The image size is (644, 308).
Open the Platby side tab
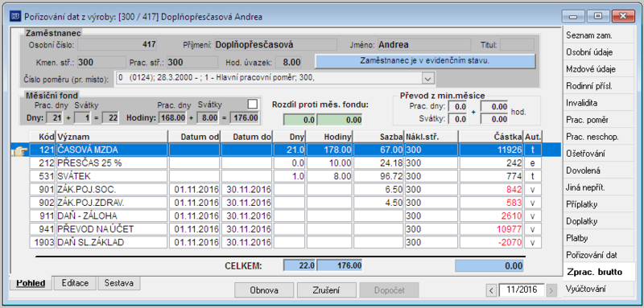coord(598,238)
